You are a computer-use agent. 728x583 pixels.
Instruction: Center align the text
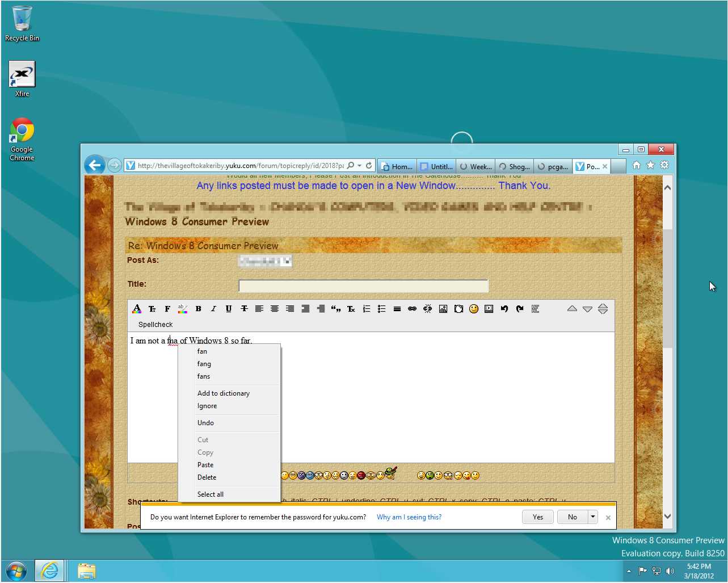pos(275,309)
